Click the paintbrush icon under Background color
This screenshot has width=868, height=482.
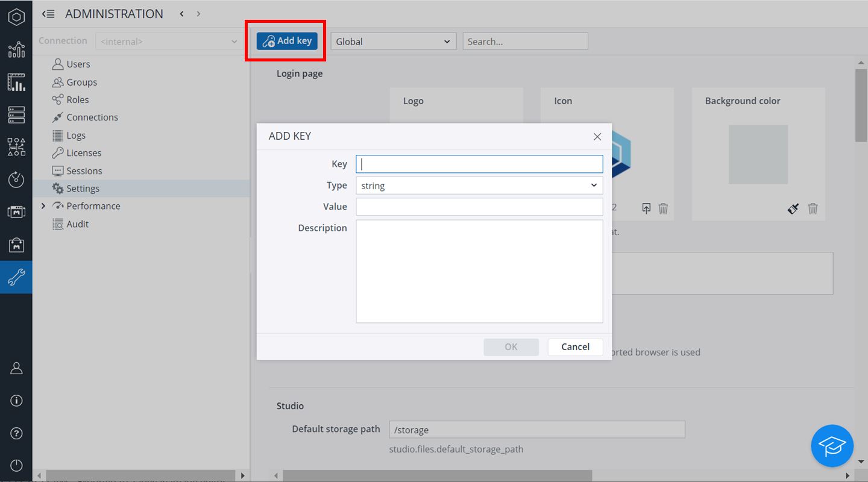point(793,208)
